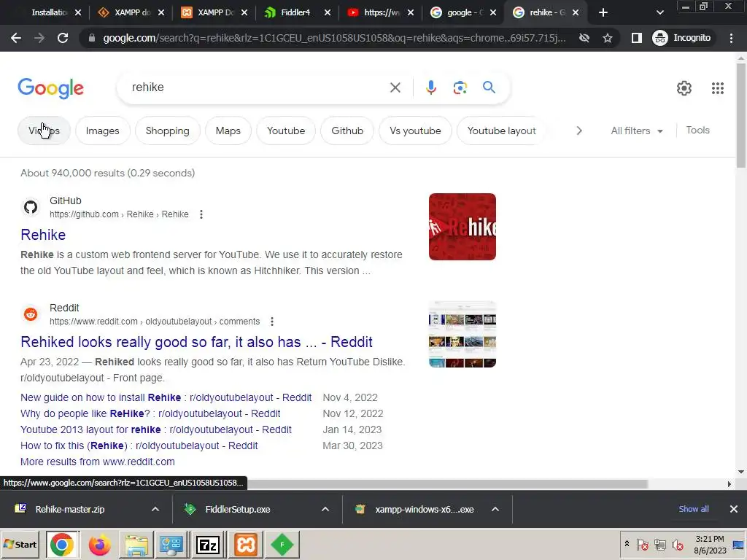The image size is (747, 560).
Task: Open more options for Reddit result
Action: 272,322
